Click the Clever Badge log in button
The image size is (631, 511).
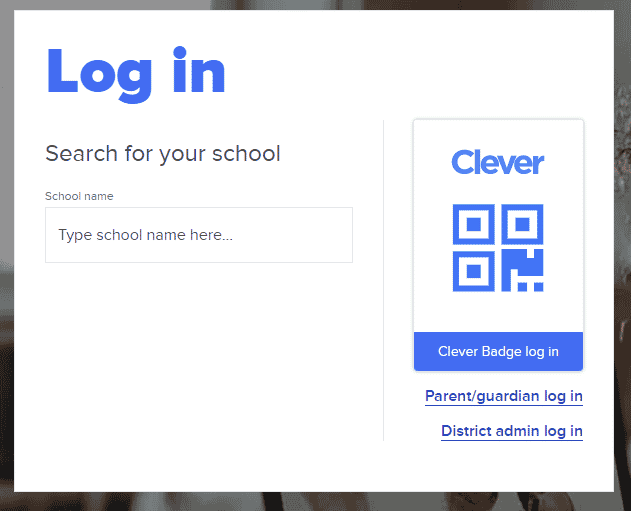[x=498, y=351]
